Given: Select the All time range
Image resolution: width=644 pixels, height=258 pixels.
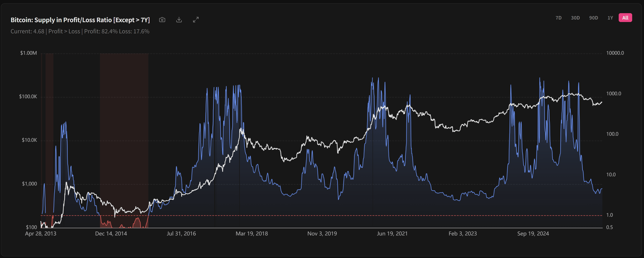Looking at the screenshot, I should click(x=625, y=18).
